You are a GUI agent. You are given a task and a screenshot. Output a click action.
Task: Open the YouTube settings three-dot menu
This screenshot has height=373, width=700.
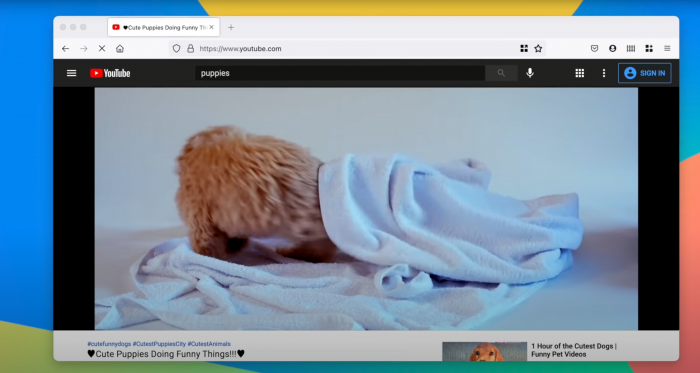coord(604,73)
